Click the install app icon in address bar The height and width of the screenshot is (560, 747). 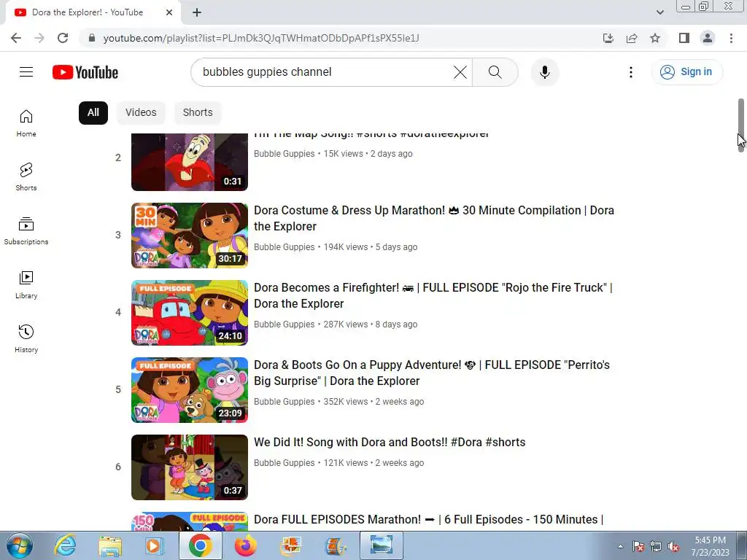point(608,38)
